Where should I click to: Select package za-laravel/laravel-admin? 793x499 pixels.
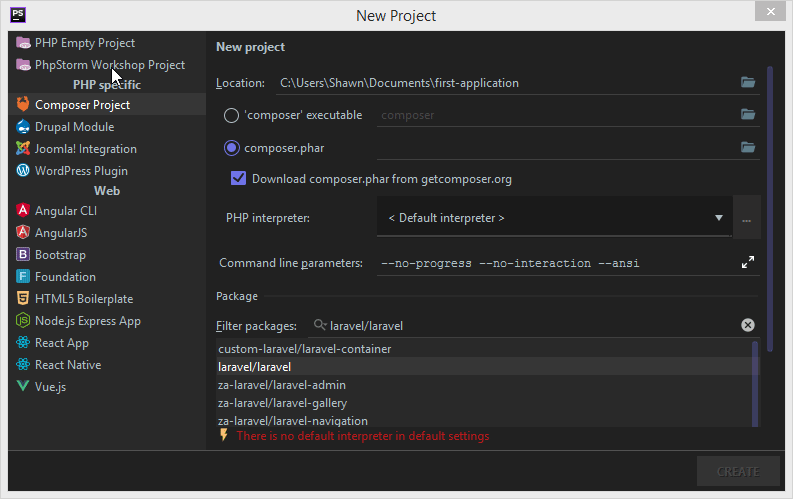point(484,385)
